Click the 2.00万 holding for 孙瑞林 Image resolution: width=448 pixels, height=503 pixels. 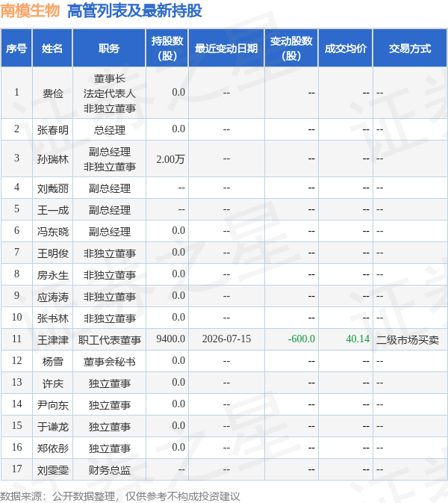(x=170, y=159)
